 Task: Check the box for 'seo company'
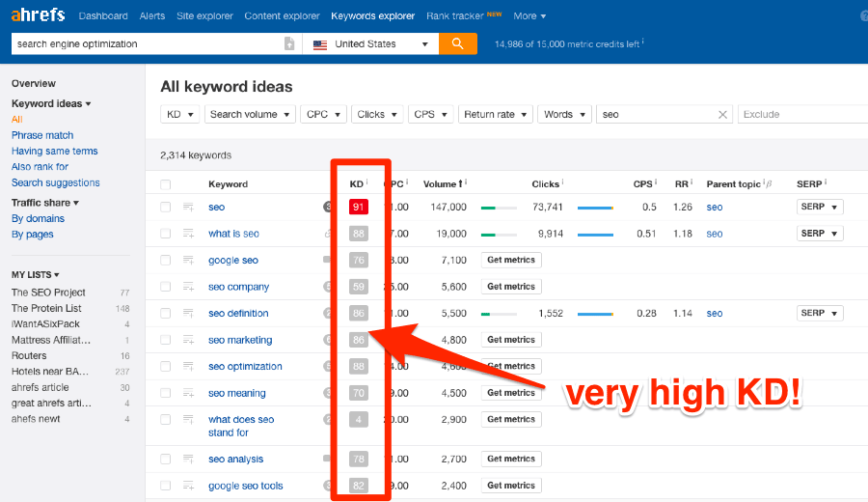coord(166,287)
